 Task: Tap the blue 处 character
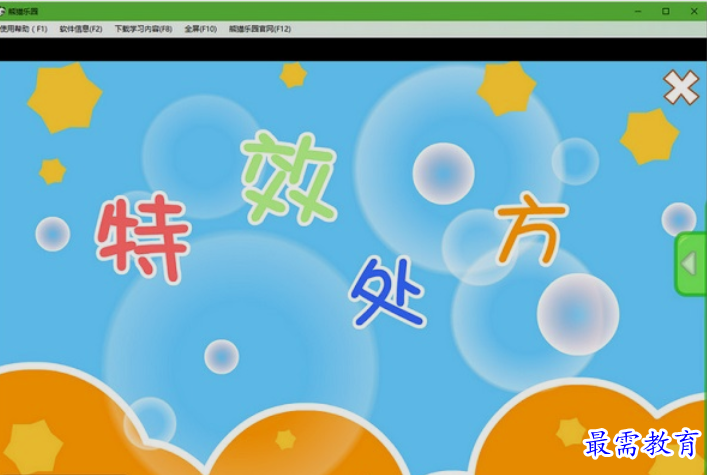pos(388,292)
